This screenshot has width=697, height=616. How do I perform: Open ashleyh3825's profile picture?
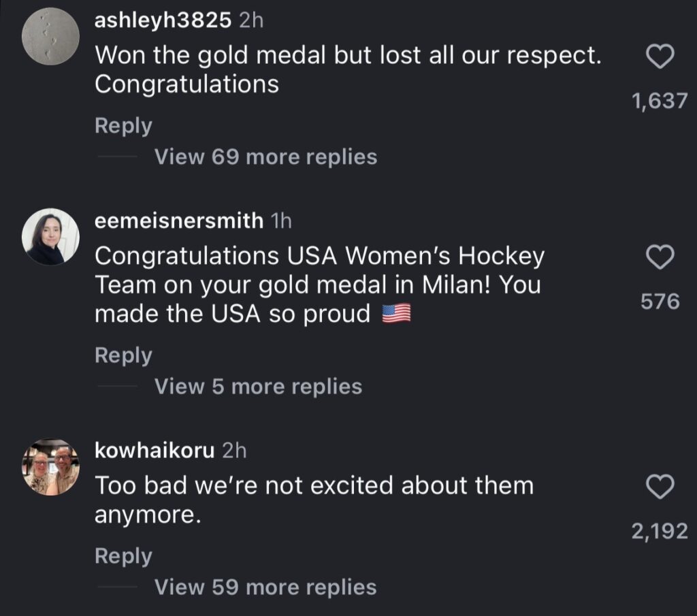(x=50, y=37)
